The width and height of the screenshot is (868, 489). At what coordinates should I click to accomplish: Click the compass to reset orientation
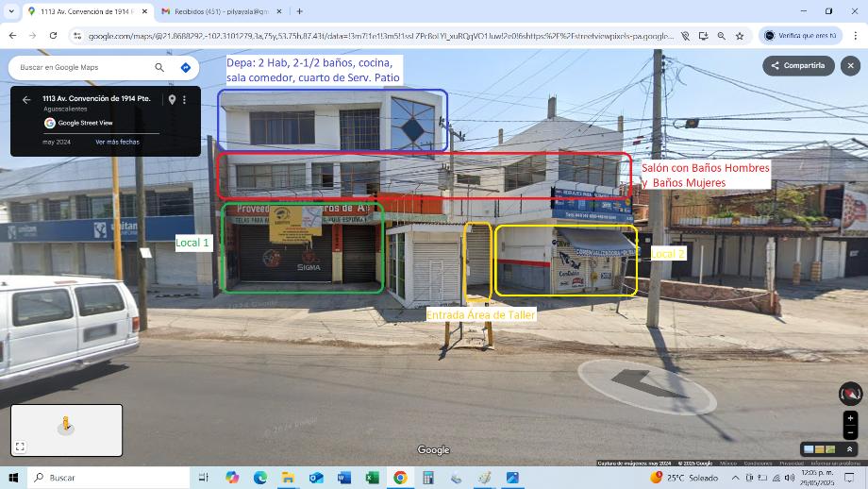point(850,394)
